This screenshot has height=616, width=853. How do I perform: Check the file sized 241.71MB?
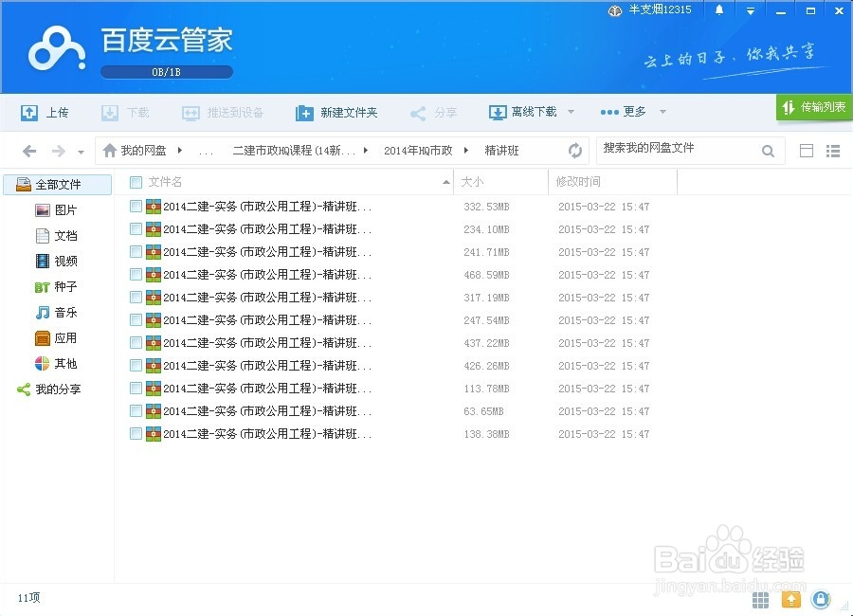(x=136, y=252)
